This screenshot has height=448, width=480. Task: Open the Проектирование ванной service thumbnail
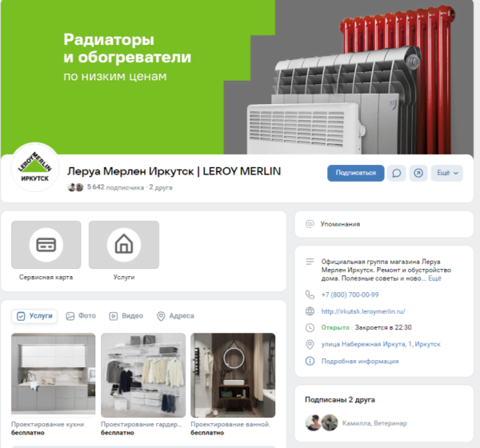tap(233, 374)
